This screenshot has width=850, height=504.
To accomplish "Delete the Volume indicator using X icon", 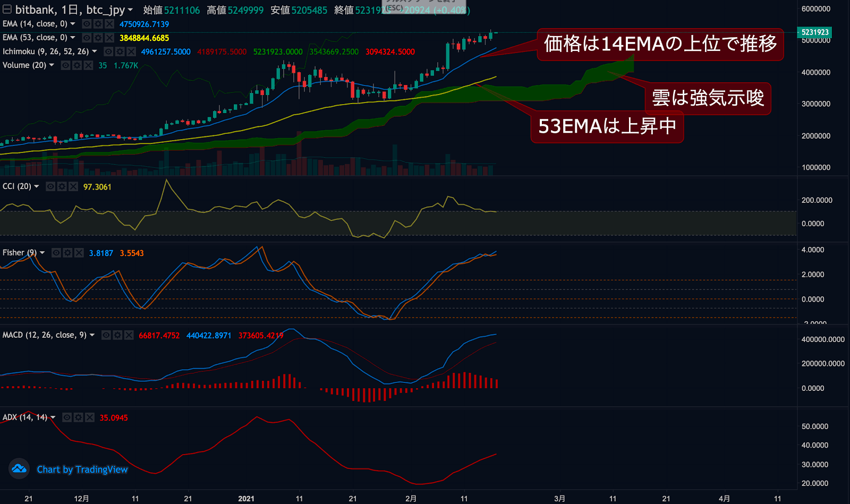I will coord(88,65).
